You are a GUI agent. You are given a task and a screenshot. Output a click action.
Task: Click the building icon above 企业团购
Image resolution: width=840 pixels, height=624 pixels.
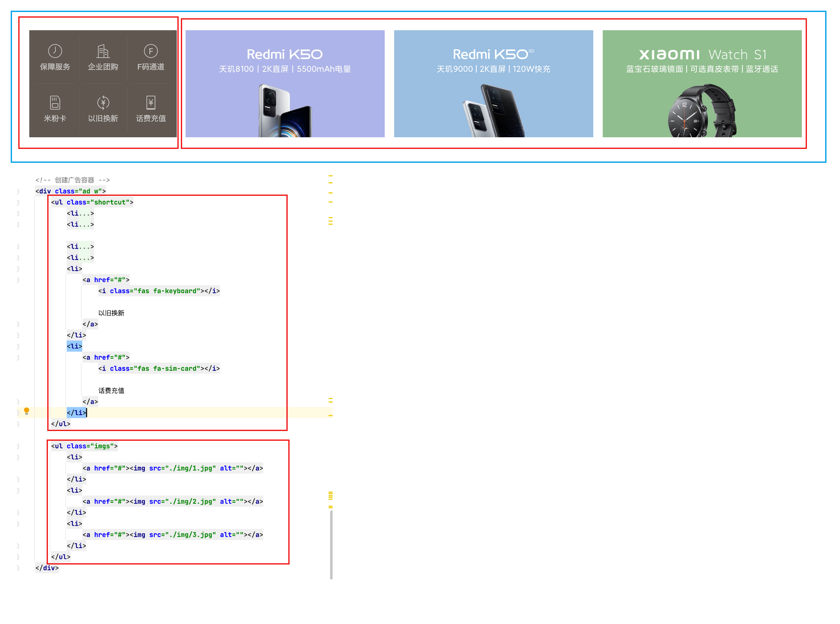point(103,51)
